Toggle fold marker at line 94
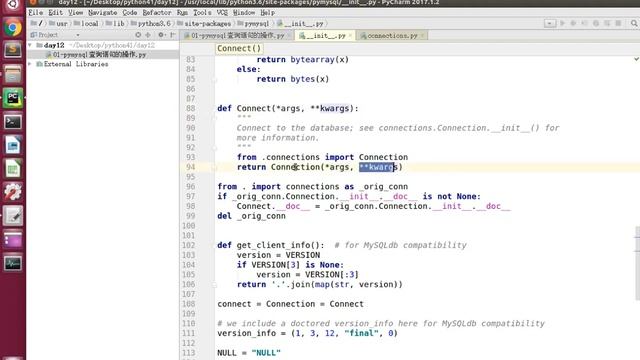640x360 pixels. (214, 167)
